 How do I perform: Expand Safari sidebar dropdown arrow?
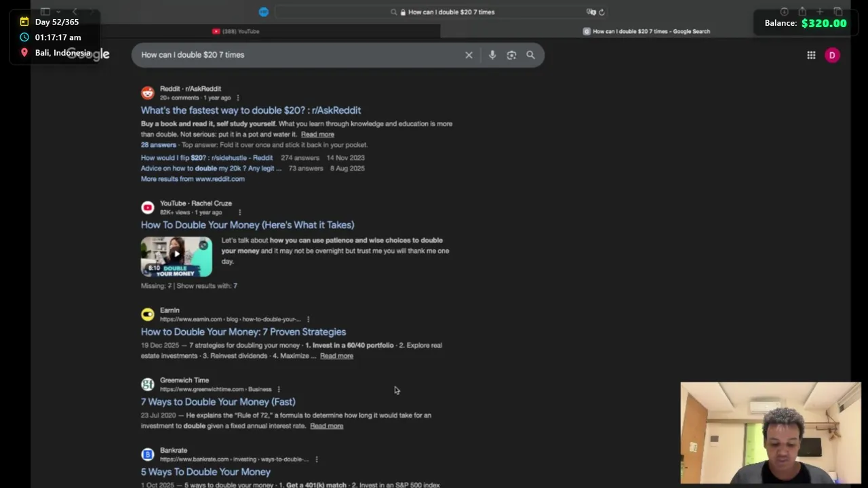pyautogui.click(x=58, y=12)
